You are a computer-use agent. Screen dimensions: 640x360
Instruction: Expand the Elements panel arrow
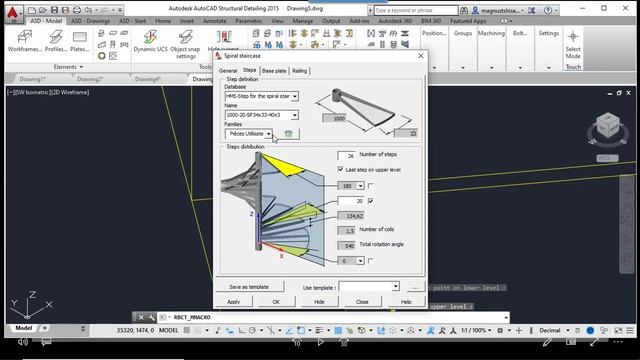coord(81,67)
